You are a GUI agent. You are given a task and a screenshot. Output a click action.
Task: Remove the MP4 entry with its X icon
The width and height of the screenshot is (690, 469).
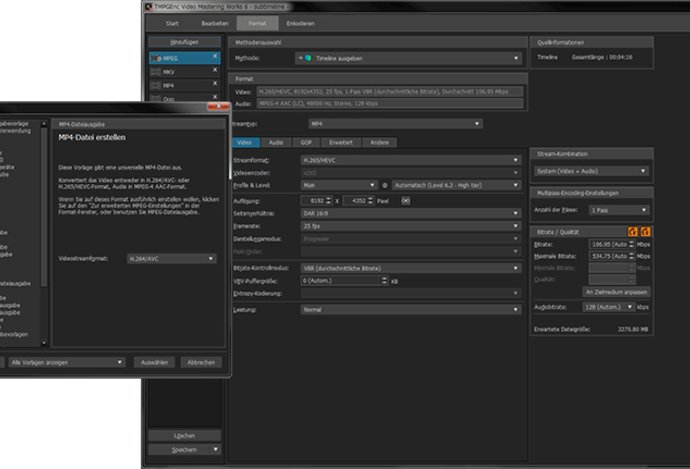pyautogui.click(x=214, y=86)
